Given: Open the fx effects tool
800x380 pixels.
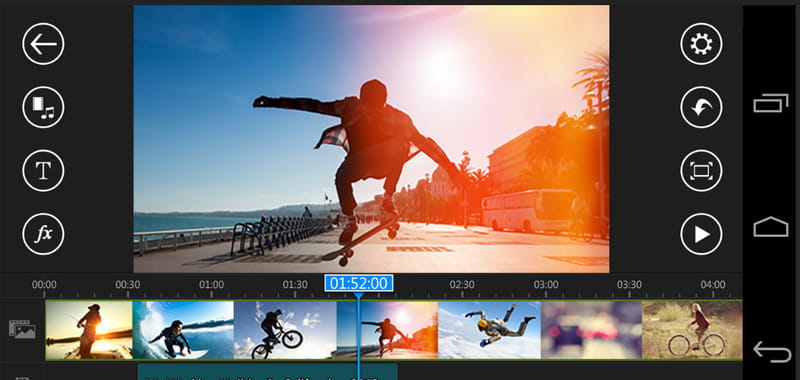Looking at the screenshot, I should (x=43, y=234).
